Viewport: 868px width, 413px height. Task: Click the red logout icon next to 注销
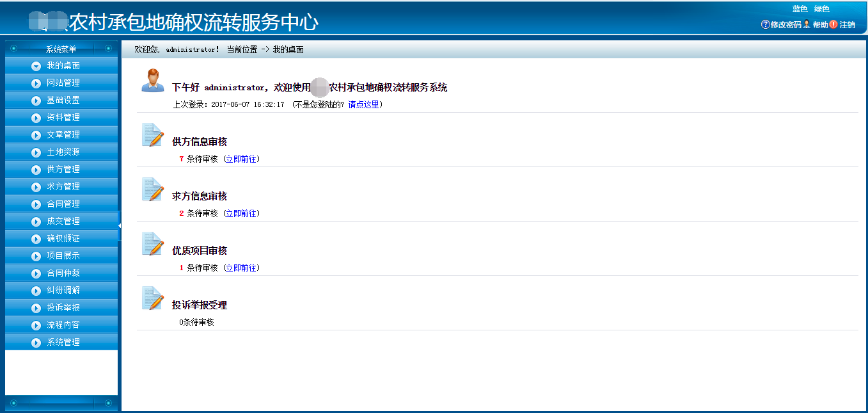tap(833, 24)
